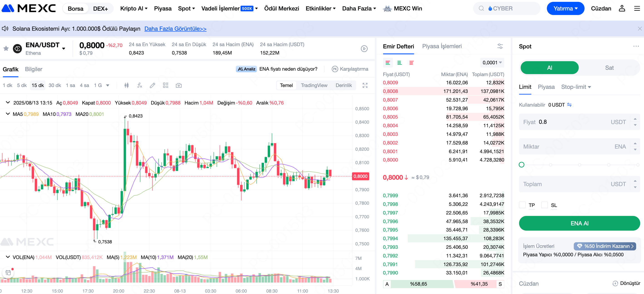Click the amount slider handle
The height and width of the screenshot is (294, 644).
[521, 165]
